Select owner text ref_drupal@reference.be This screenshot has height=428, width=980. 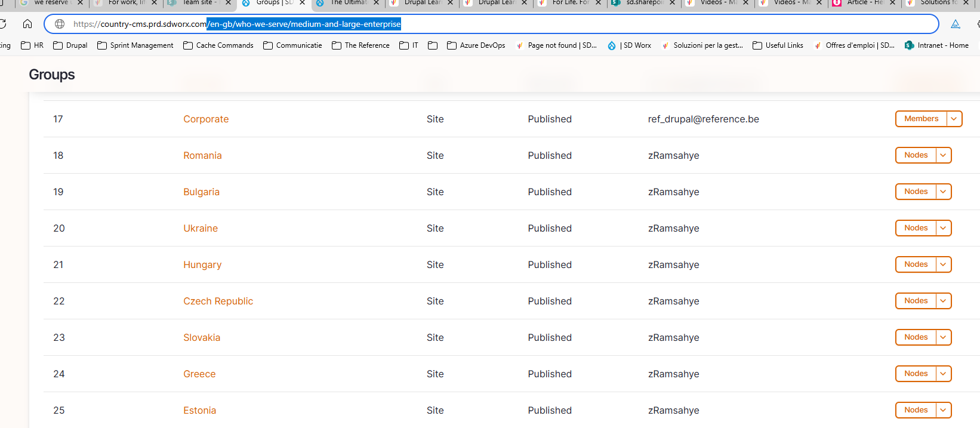point(704,119)
